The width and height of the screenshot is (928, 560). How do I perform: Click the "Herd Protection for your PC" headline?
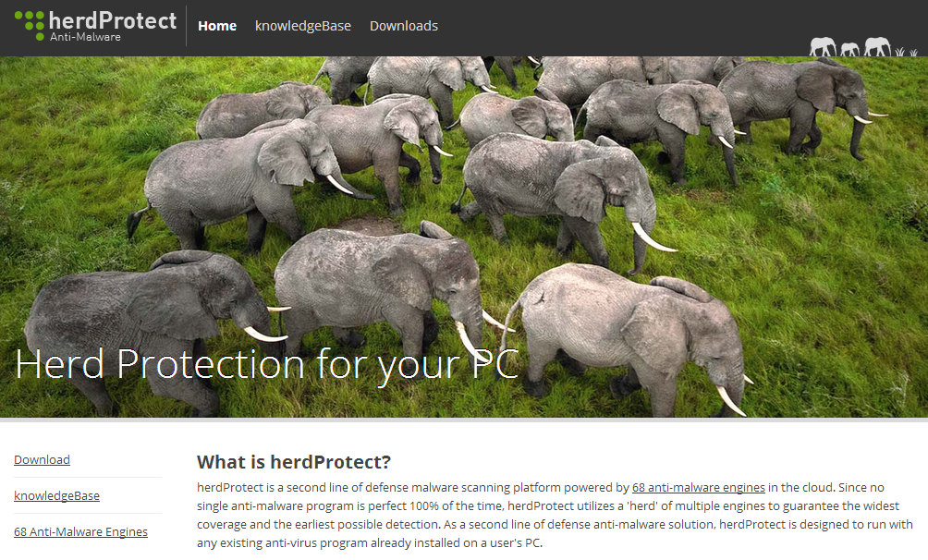pos(266,364)
